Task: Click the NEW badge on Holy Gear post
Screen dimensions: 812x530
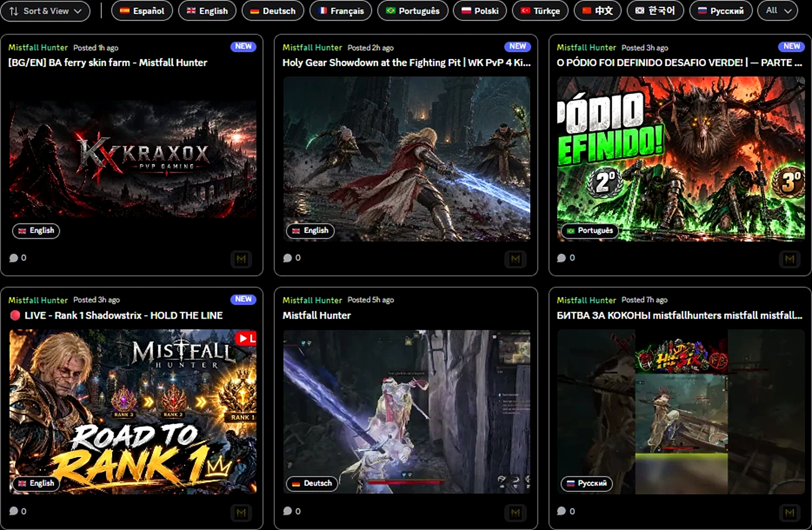Action: click(518, 46)
